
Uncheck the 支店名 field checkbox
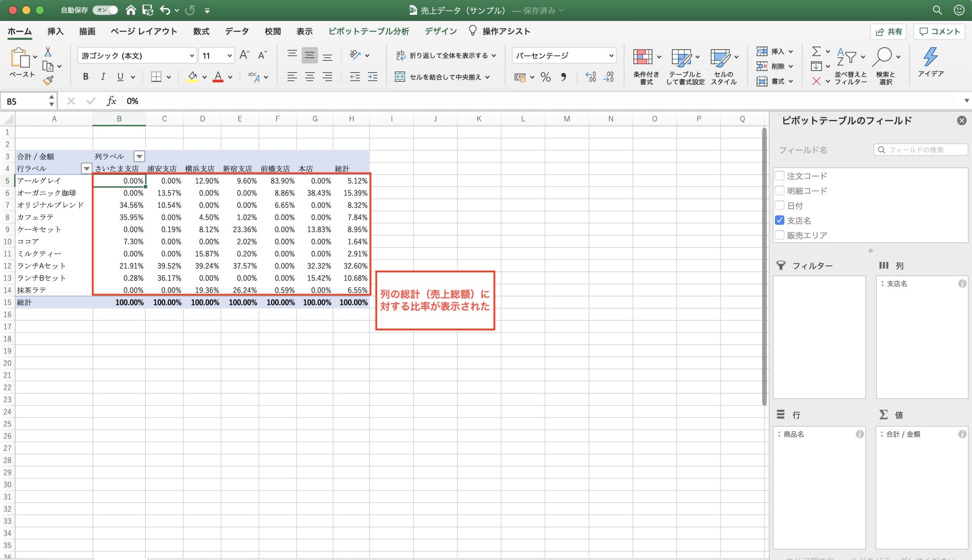pos(779,220)
